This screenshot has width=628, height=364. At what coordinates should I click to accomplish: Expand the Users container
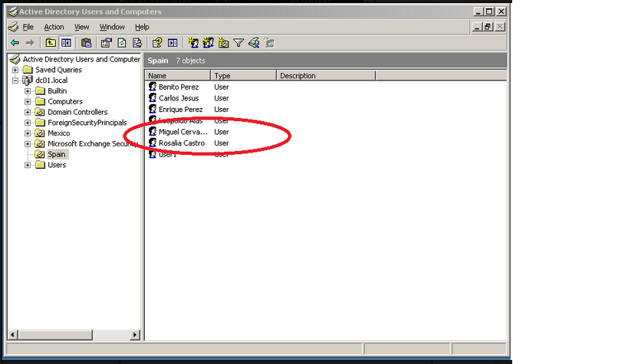(28, 165)
